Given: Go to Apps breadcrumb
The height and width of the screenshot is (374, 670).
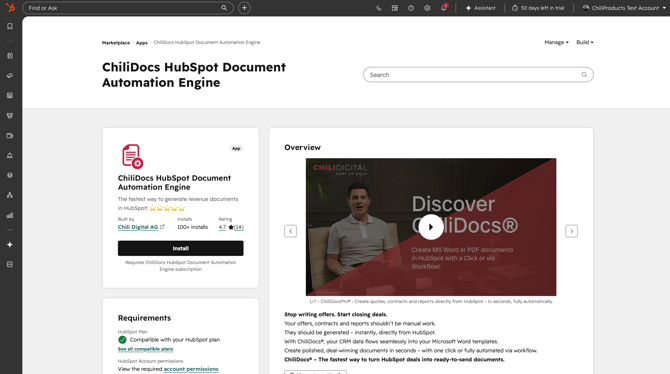Looking at the screenshot, I should click(x=141, y=43).
